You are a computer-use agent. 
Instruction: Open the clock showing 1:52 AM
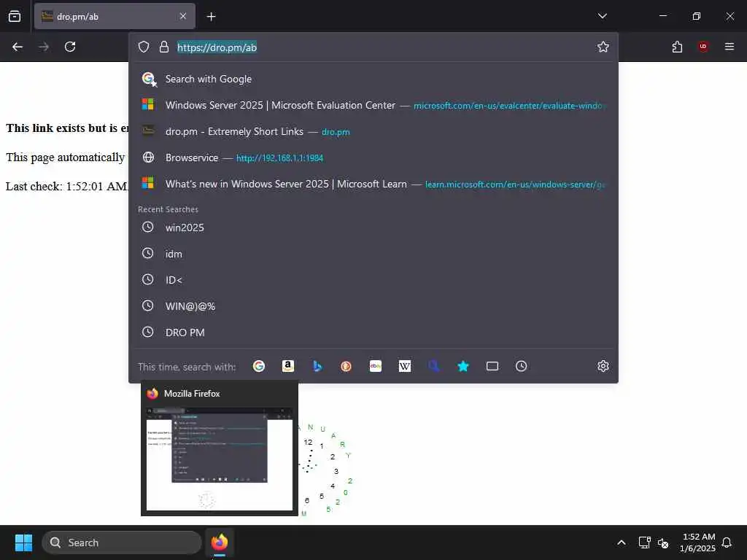pos(697,542)
